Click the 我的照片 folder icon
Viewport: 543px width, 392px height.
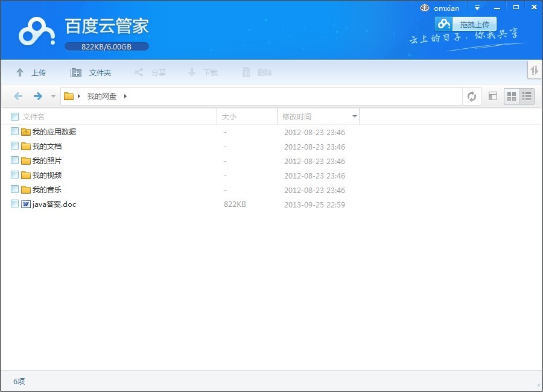click(25, 160)
